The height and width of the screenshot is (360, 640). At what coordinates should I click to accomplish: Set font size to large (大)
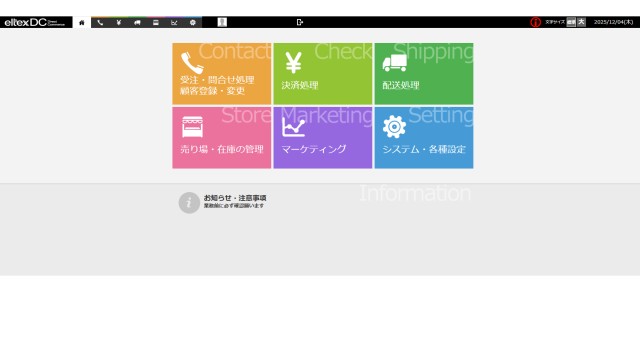click(581, 22)
